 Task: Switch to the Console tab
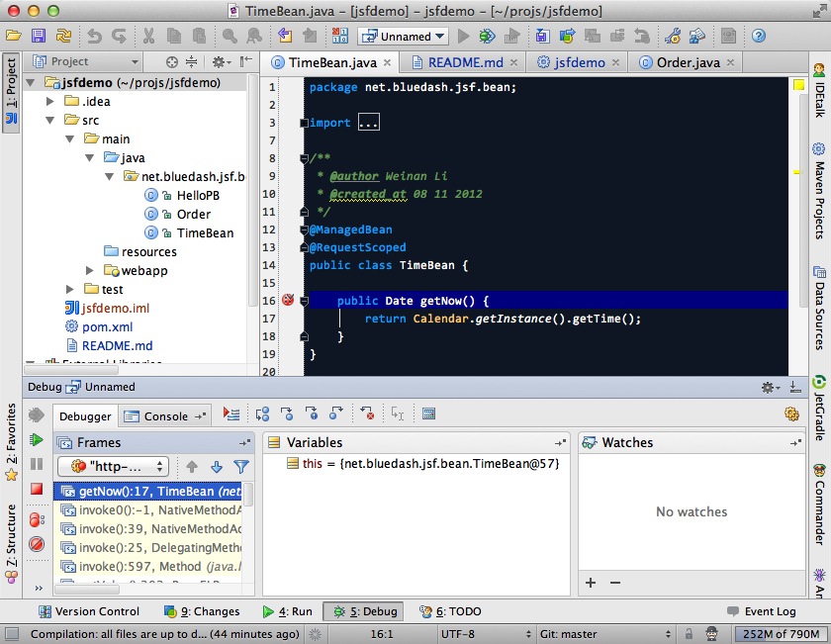165,416
